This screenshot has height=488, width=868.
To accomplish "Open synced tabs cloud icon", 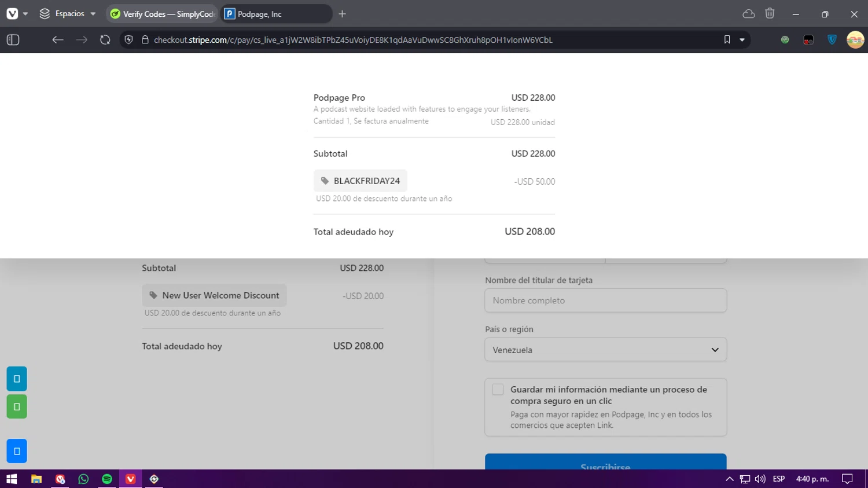I will pyautogui.click(x=749, y=14).
